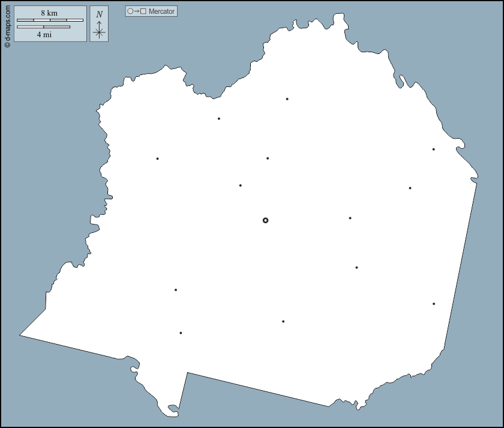Select the upper of two southwestern dots
Viewport: 504px width, 428px height.
(x=176, y=290)
